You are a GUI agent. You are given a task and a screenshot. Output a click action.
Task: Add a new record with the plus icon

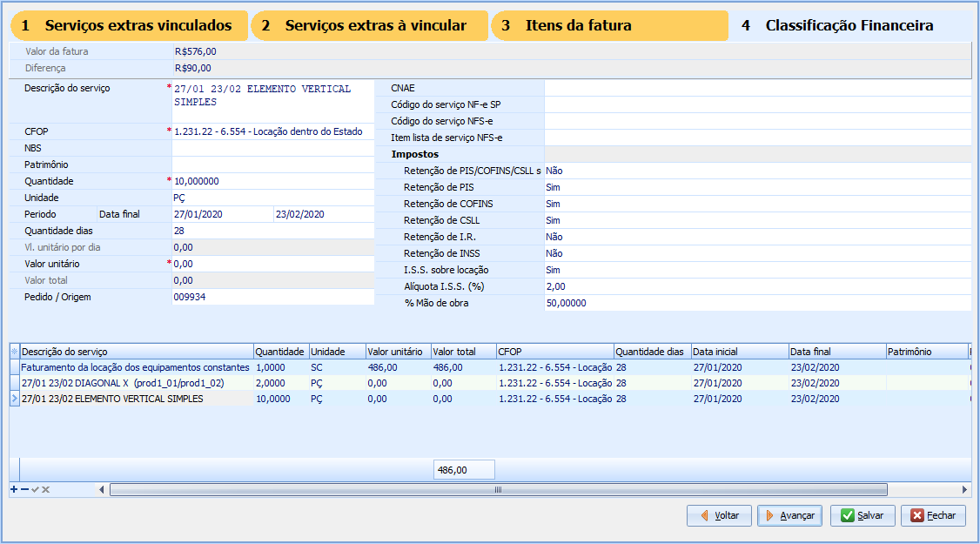[14, 489]
